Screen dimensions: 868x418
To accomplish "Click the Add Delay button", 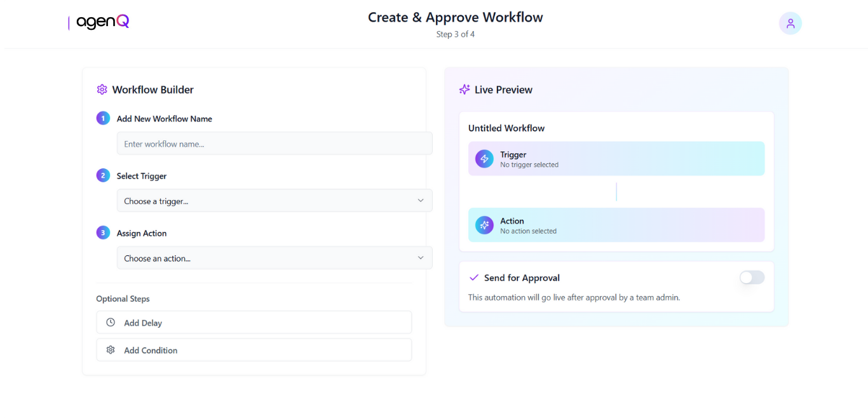I will [x=254, y=322].
